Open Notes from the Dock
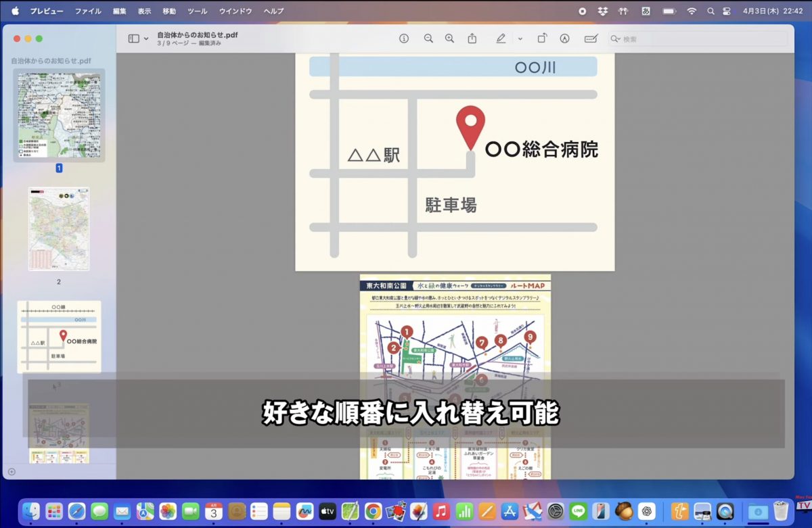Image resolution: width=812 pixels, height=528 pixels. [x=282, y=511]
